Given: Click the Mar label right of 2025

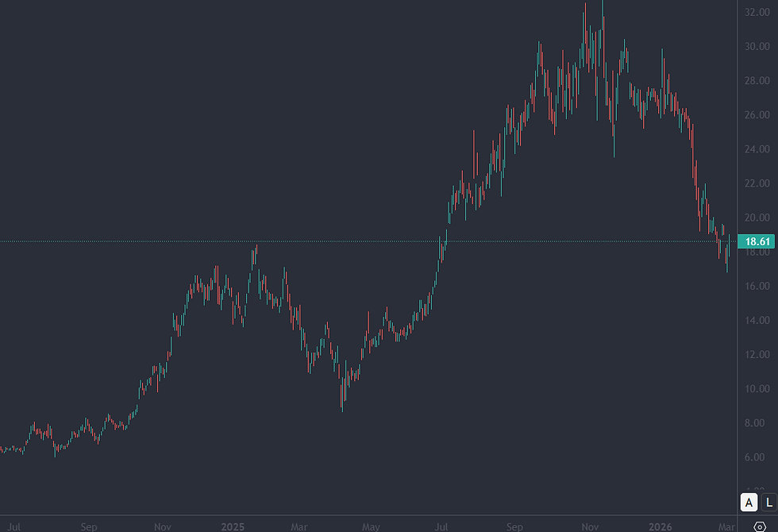Looking at the screenshot, I should coord(299,526).
